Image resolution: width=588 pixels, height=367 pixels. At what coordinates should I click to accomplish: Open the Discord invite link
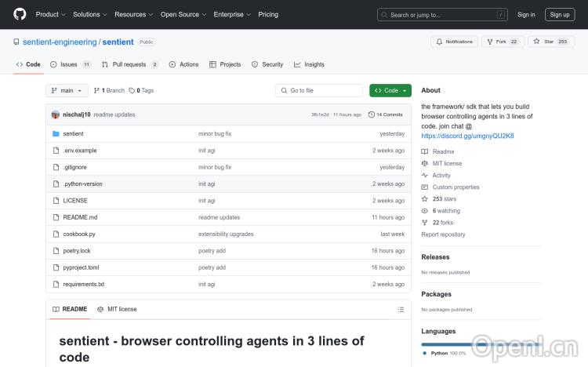[467, 136]
